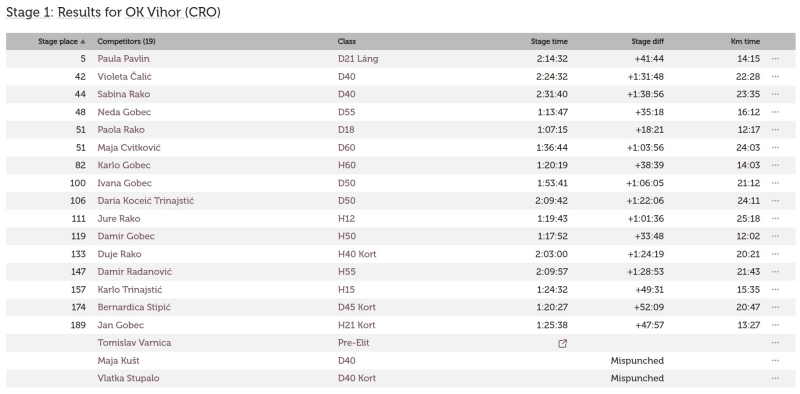Open the more options ellipsis for Damir Radanović
The width and height of the screenshot is (800, 394).
(x=775, y=272)
